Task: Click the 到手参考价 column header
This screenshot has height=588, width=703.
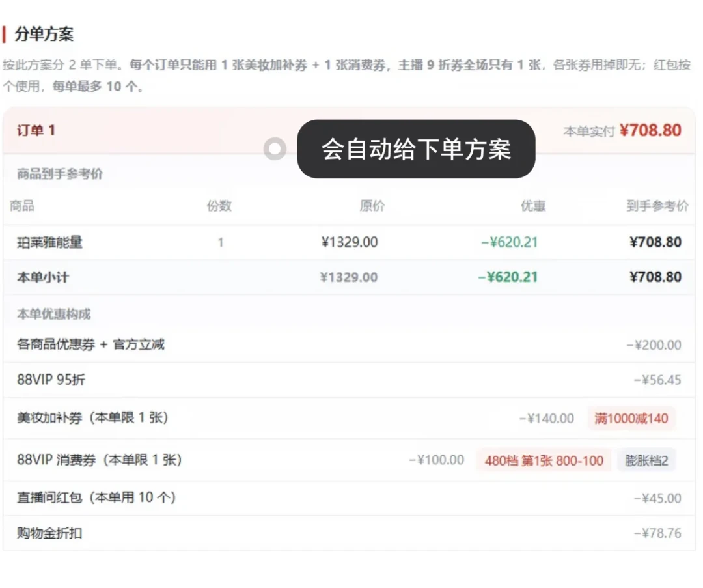Action: point(657,206)
